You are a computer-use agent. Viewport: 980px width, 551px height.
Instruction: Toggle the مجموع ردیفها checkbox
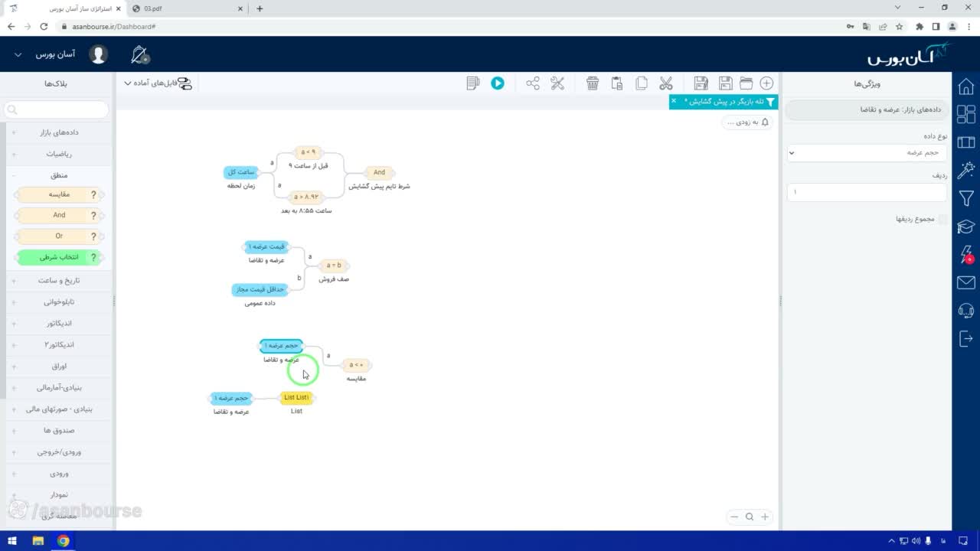942,219
